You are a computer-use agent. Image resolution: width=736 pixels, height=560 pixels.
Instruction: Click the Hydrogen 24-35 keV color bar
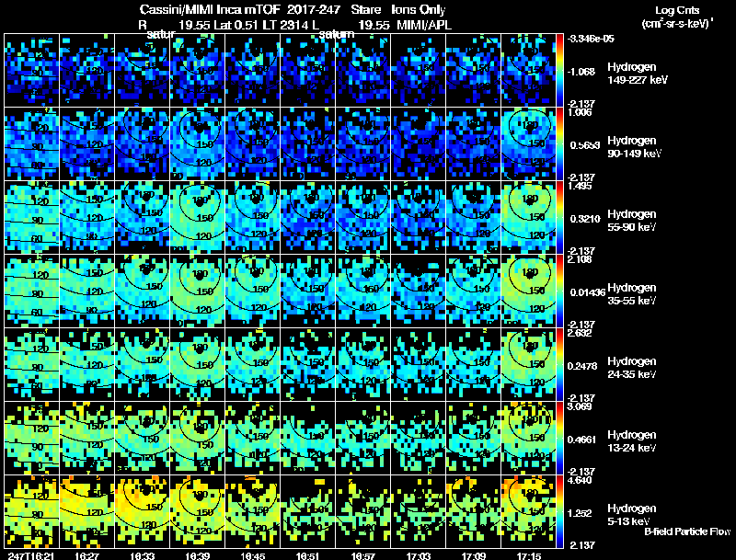[x=559, y=364]
